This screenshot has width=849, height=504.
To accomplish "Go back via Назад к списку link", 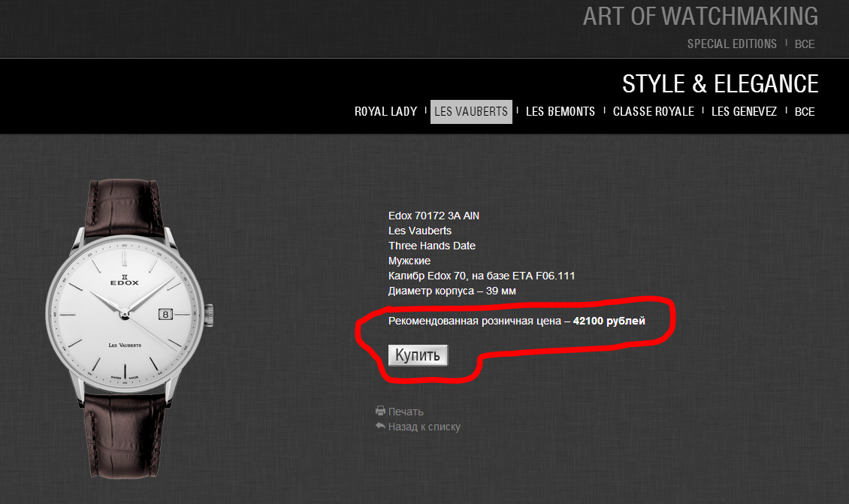I will [x=424, y=427].
